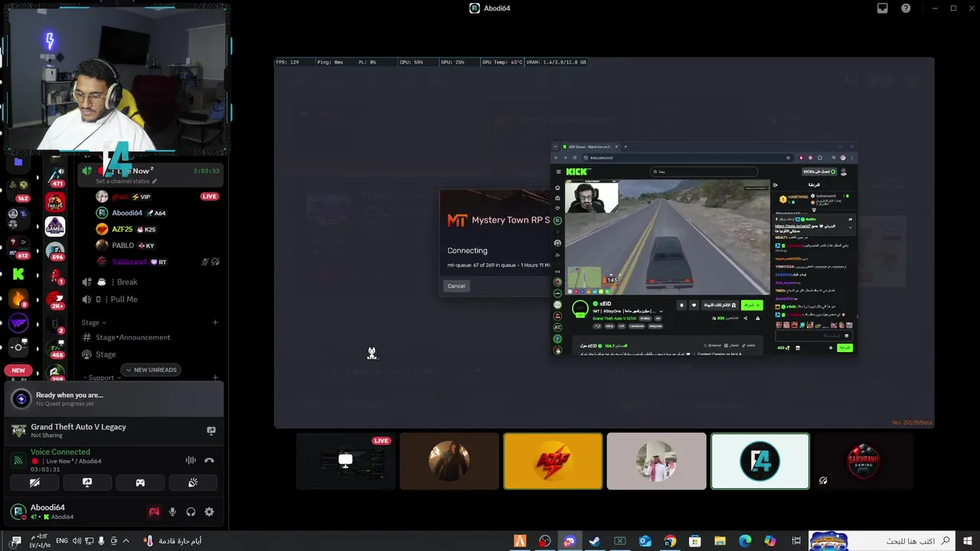
Task: Select the AZF yellow participant tile
Action: pos(553,461)
